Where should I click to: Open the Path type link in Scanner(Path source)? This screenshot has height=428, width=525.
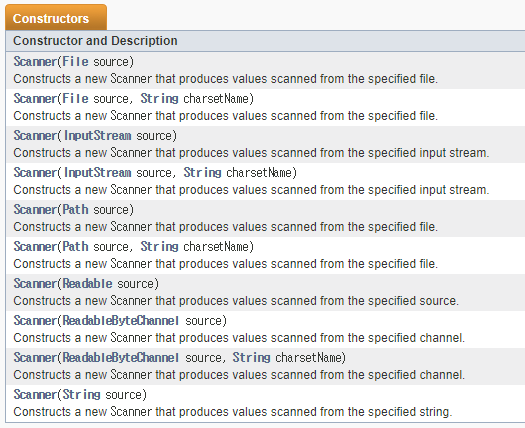coord(75,210)
